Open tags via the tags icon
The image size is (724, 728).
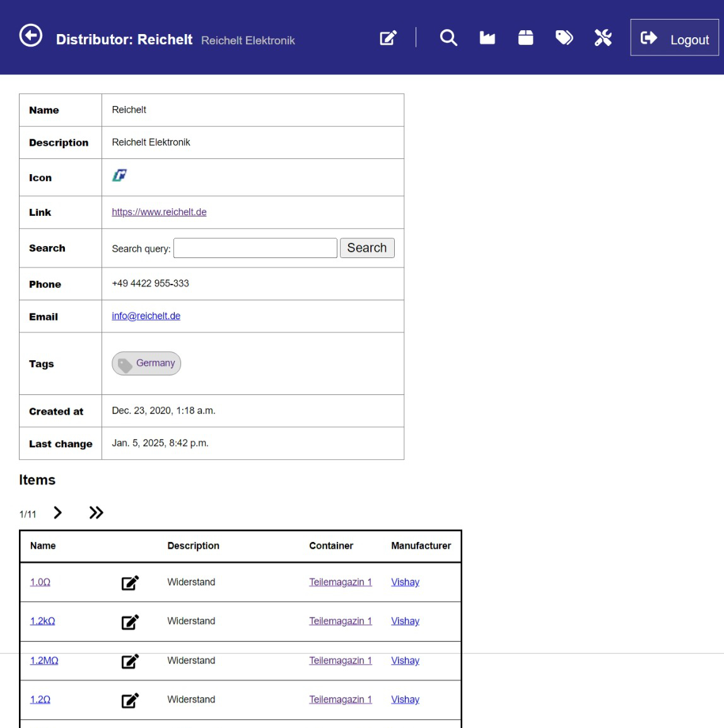[x=564, y=38]
